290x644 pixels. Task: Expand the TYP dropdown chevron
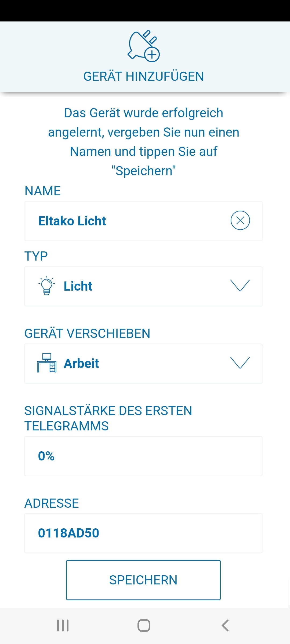(x=240, y=286)
